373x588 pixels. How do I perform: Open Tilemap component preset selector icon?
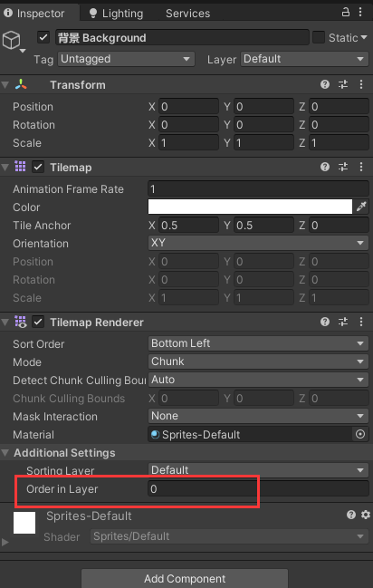343,167
